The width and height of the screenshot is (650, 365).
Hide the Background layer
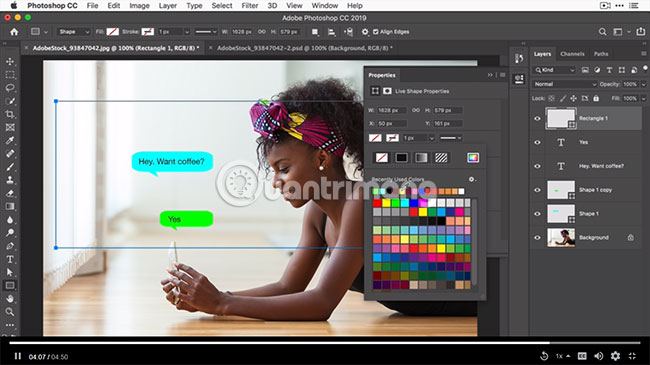[x=537, y=238]
